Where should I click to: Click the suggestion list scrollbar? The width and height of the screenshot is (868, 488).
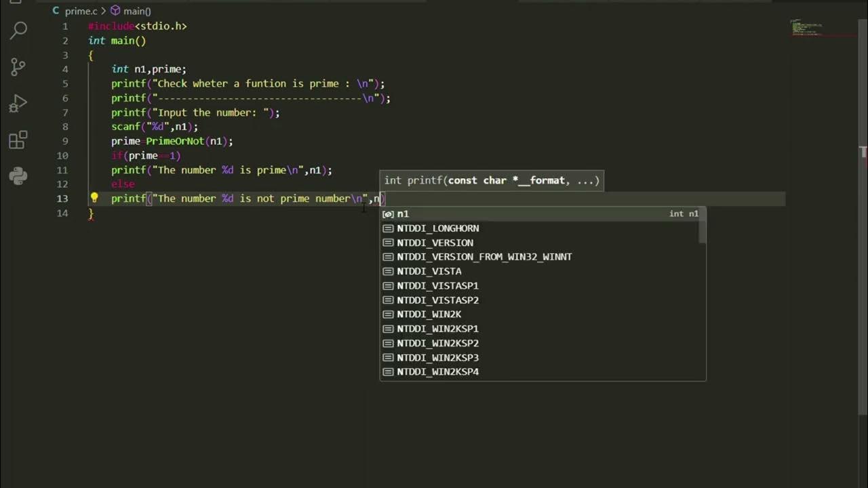coord(703,225)
